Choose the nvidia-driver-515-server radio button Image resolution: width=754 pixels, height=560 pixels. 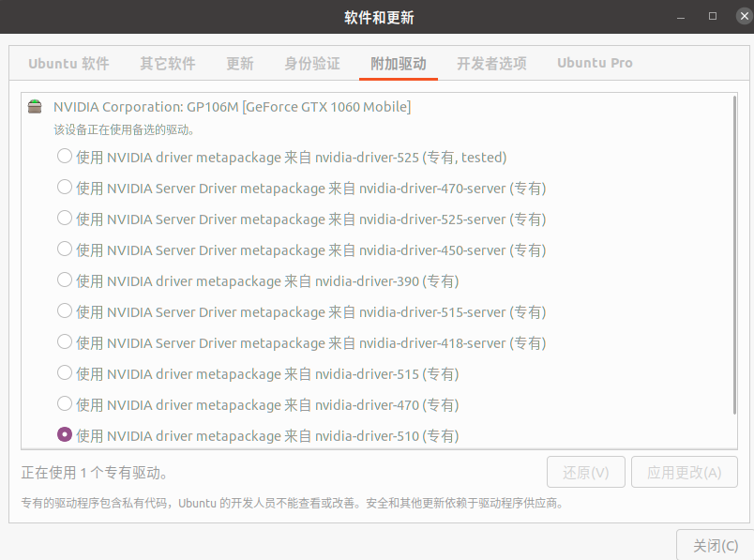(x=65, y=311)
